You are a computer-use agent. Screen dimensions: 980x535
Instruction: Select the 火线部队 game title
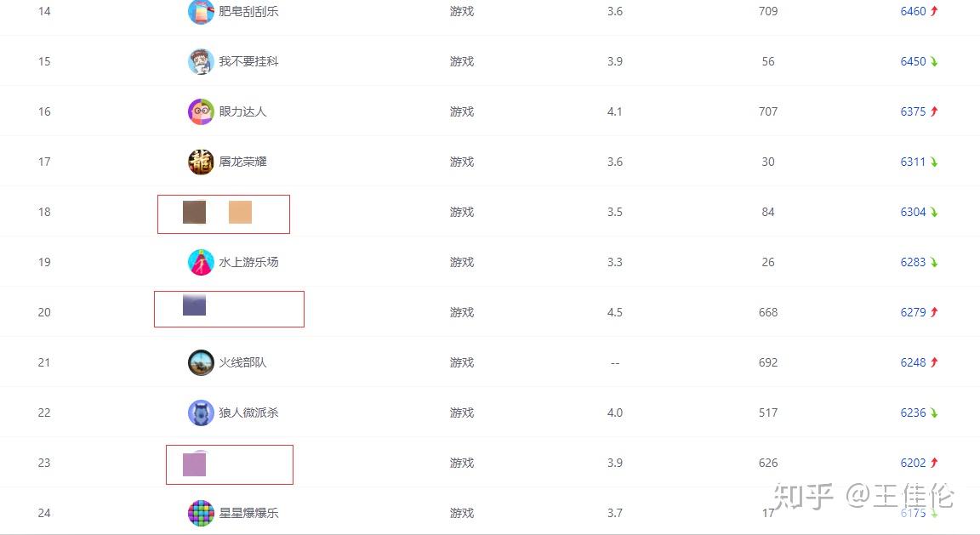click(x=242, y=362)
